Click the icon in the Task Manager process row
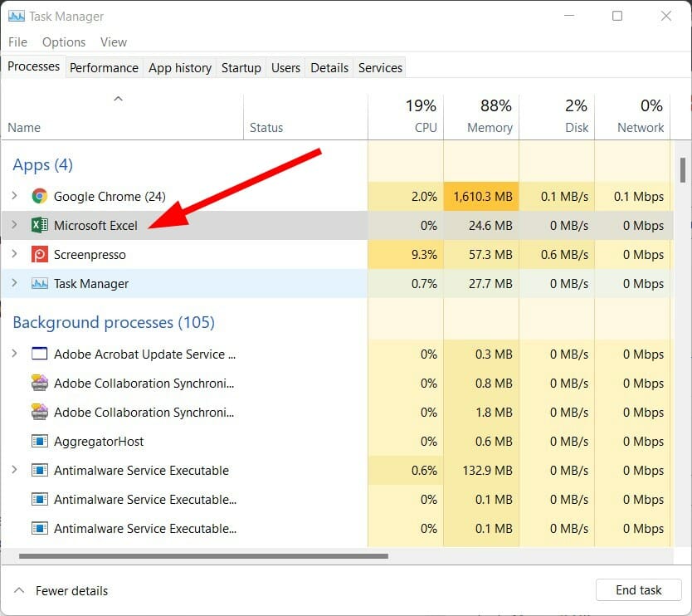The width and height of the screenshot is (692, 616). pyautogui.click(x=40, y=283)
